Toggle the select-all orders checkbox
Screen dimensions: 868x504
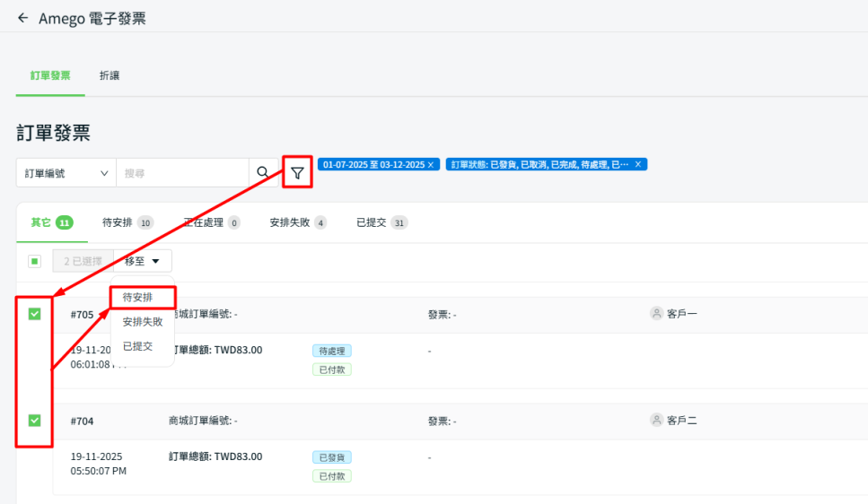(x=34, y=261)
